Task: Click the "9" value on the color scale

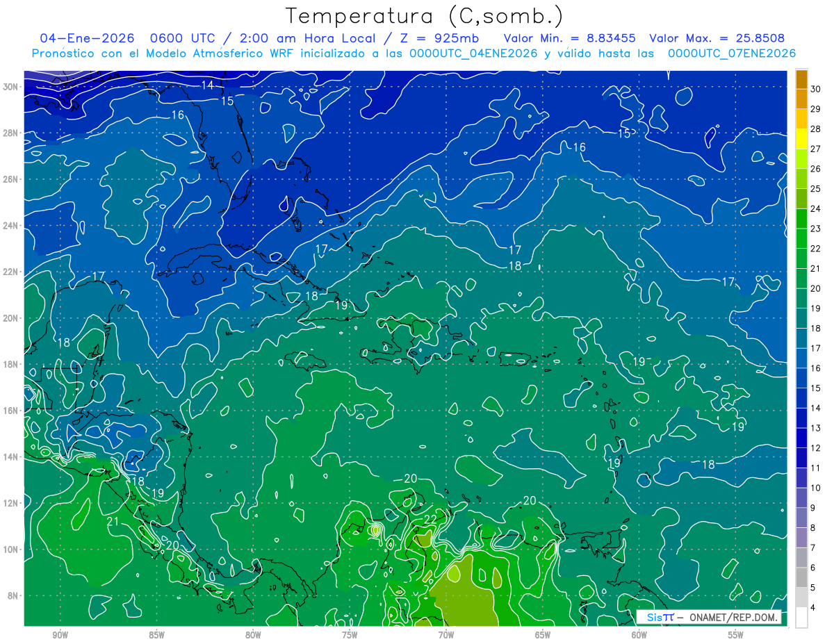Action: coord(814,508)
